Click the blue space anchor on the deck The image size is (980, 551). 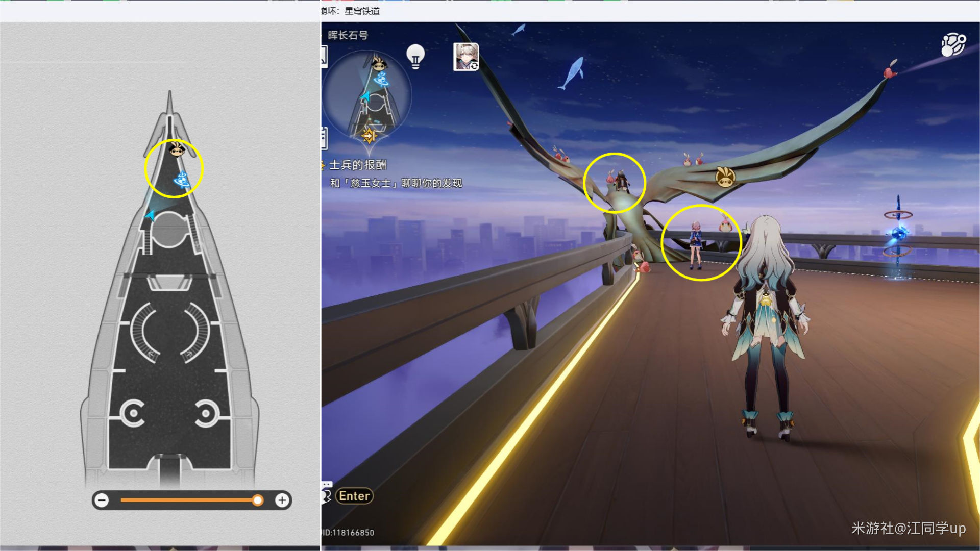[898, 235]
